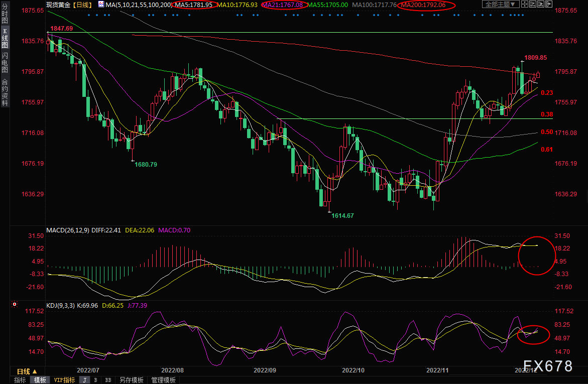Select the 指标 bottom tab
The width and height of the screenshot is (588, 384).
pyautogui.click(x=20, y=380)
